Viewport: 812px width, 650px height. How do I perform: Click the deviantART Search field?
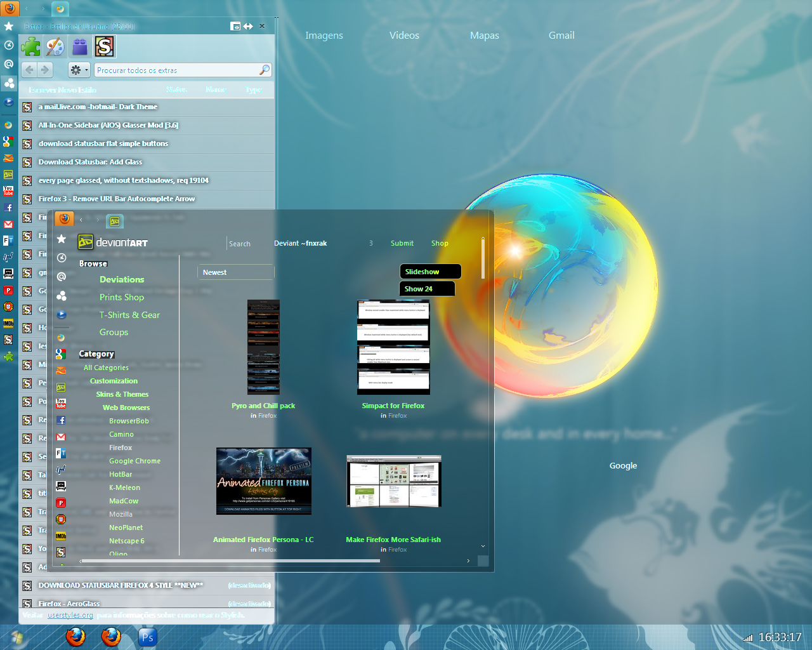(248, 244)
